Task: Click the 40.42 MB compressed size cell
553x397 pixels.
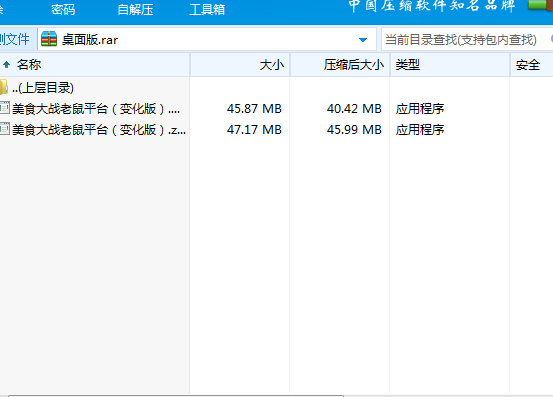Action: (354, 109)
